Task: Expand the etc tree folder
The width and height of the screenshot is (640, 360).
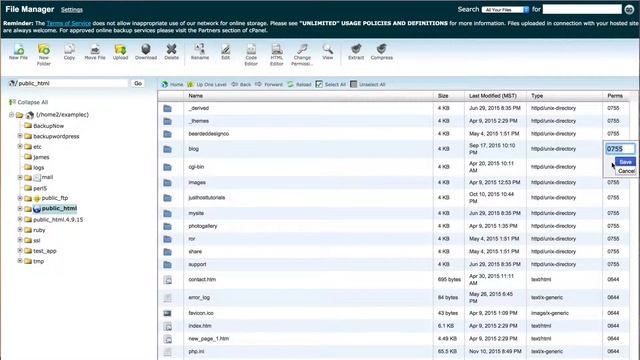Action: click(20, 146)
